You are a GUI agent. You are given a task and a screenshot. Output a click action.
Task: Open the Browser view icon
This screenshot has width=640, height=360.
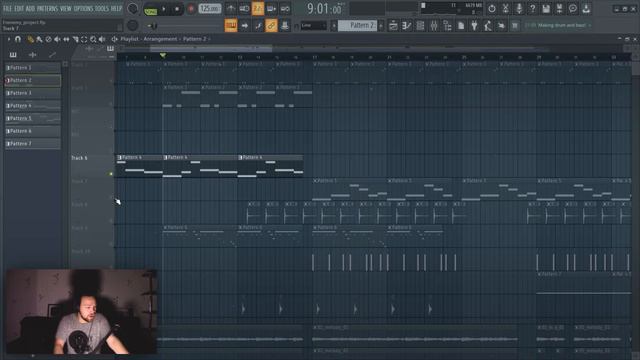(x=447, y=26)
